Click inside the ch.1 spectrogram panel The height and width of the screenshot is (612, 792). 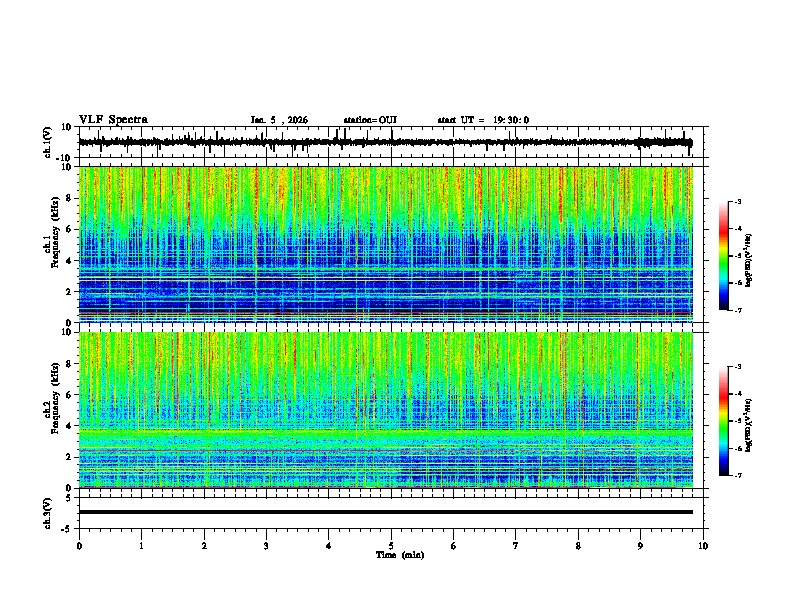[x=385, y=244]
